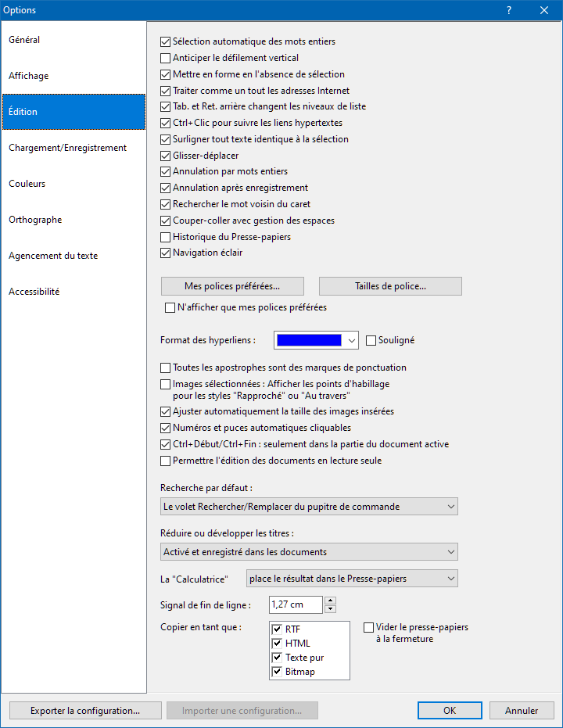Uncheck RTF in Copier en tant que
Viewport: 563px width, 728px height.
277,629
